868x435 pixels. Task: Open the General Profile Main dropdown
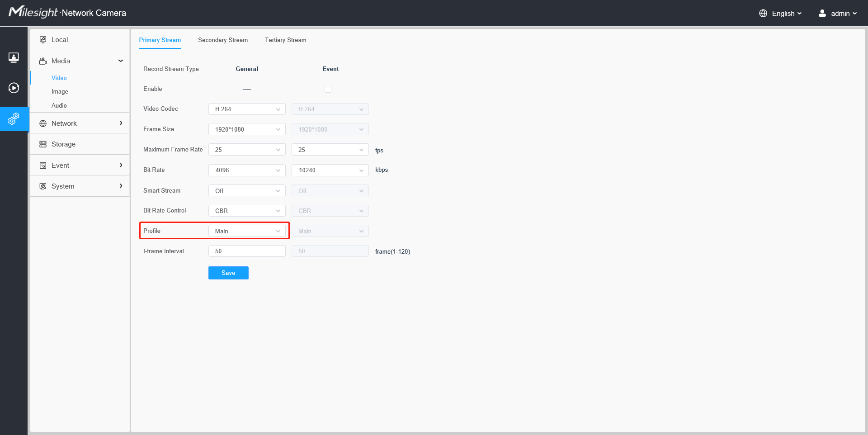[x=247, y=231]
